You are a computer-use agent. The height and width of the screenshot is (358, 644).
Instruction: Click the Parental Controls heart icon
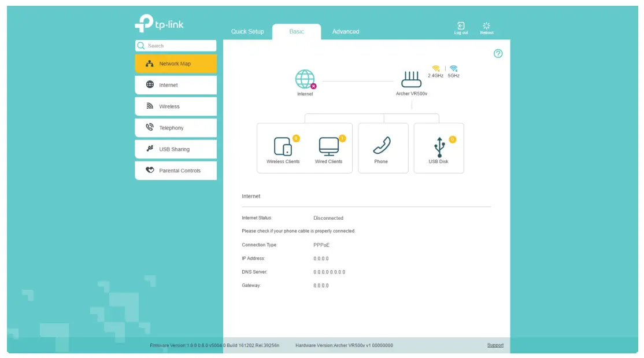(150, 170)
